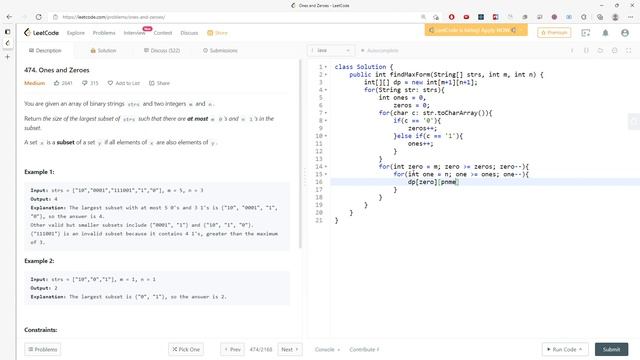640x360 pixels.
Task: Click the thumbs-down dislike icon
Action: pyautogui.click(x=84, y=83)
